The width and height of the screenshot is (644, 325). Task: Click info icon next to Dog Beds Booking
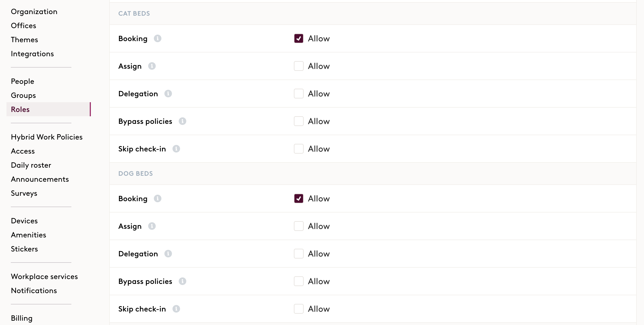[158, 199]
